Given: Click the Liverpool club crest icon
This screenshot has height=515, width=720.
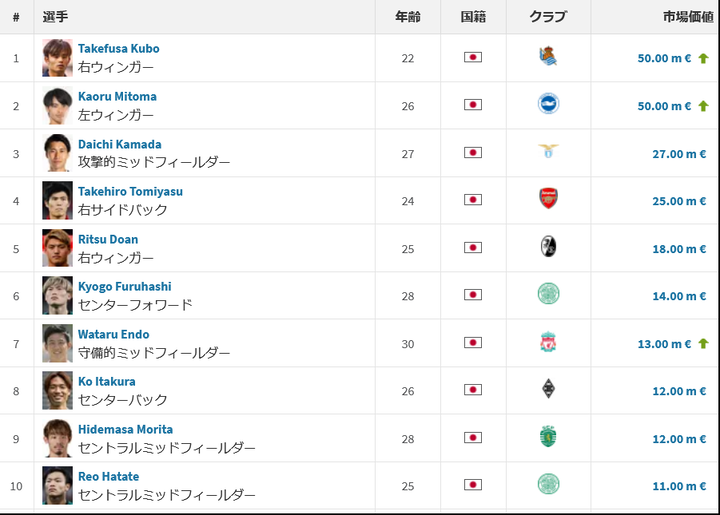Looking at the screenshot, I should coord(548,342).
